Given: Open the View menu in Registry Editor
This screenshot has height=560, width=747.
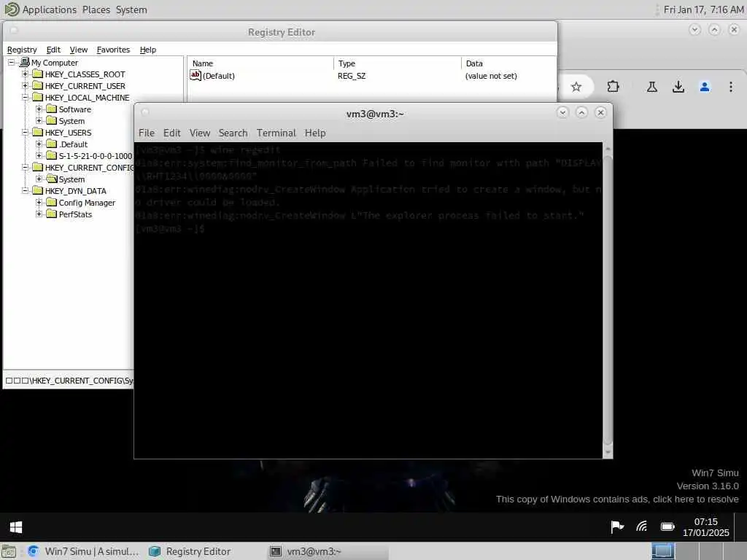Looking at the screenshot, I should pyautogui.click(x=79, y=50).
